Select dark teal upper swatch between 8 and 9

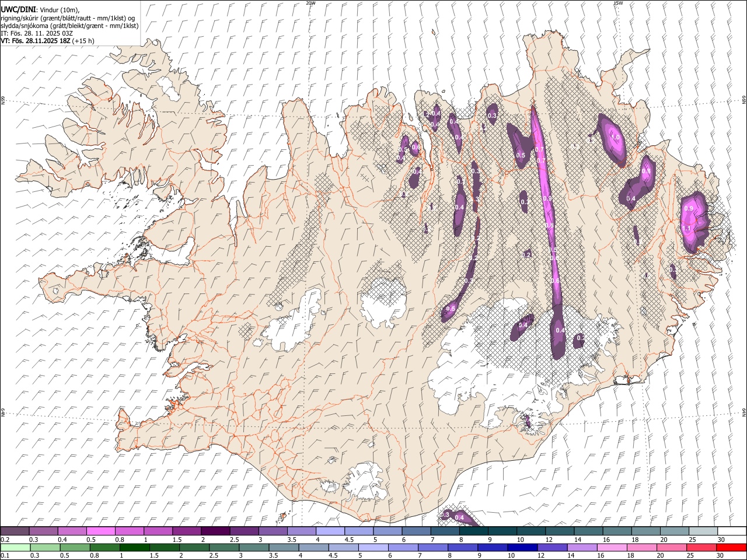(x=474, y=531)
